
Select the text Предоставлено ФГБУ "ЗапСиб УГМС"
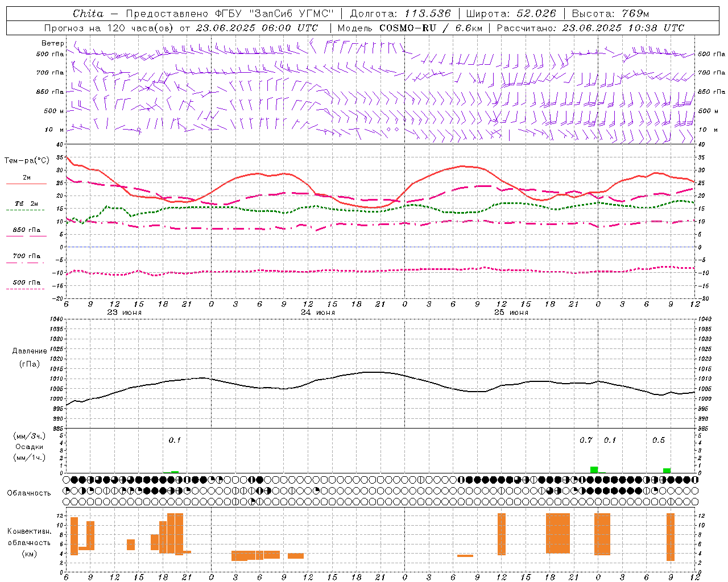[230, 14]
